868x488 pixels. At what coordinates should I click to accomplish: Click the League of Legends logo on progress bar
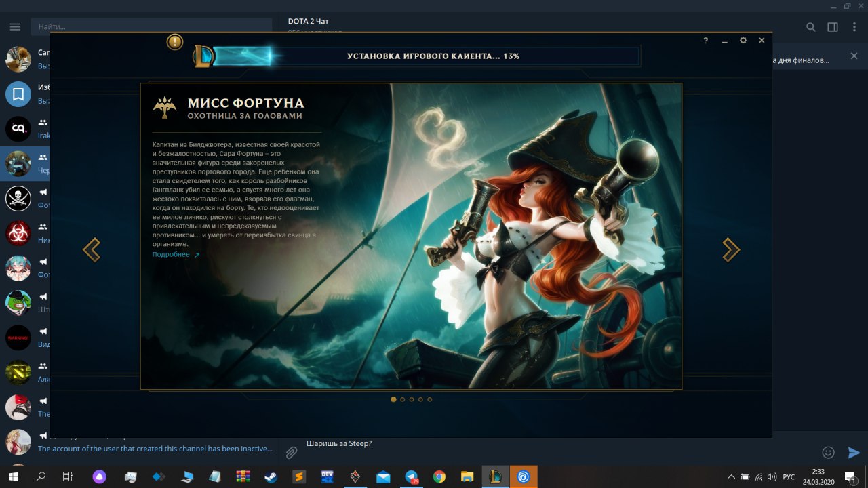(x=203, y=56)
